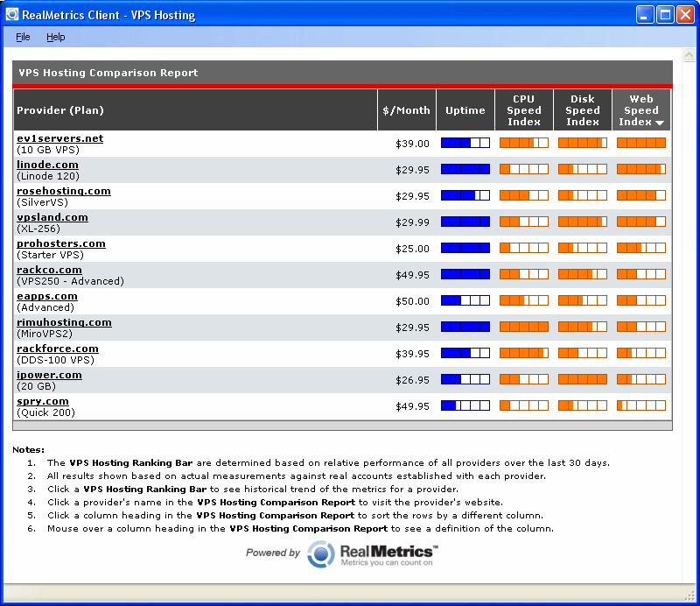700x606 pixels.
Task: Open the Help menu
Action: [x=56, y=37]
